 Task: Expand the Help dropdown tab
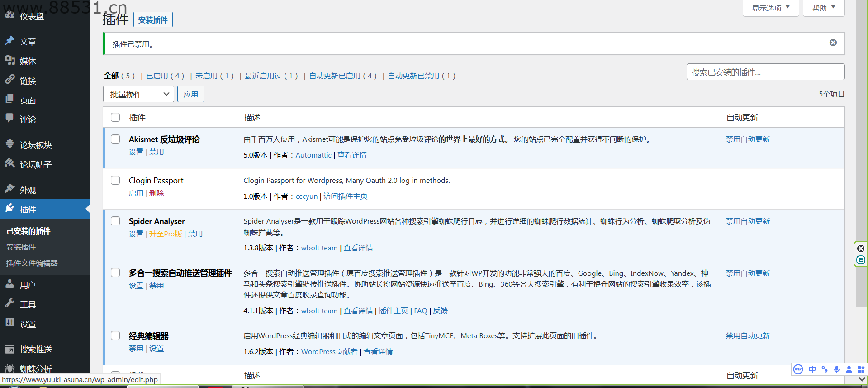click(x=823, y=8)
